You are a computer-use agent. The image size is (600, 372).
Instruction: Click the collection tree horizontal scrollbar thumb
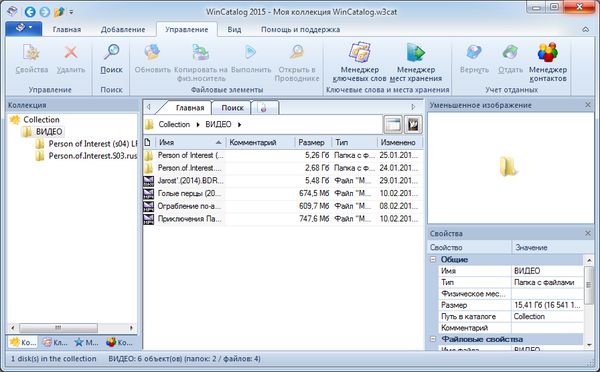58,328
